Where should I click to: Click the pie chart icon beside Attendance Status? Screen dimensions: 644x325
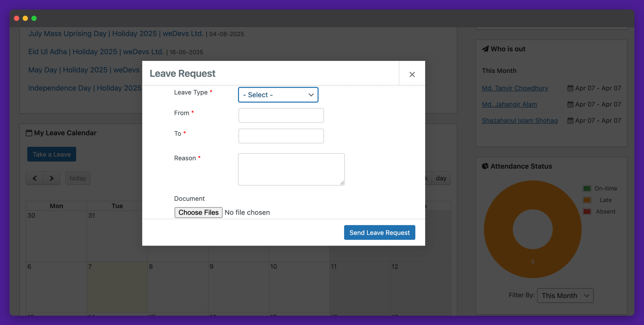click(x=485, y=166)
